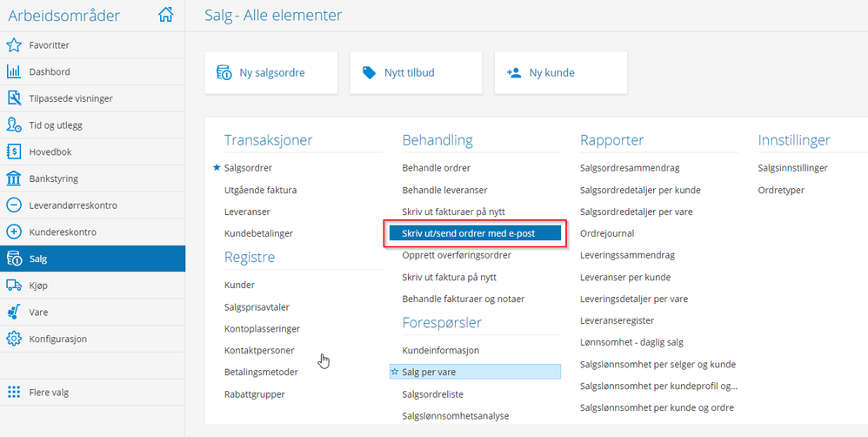Click the Flere valg grid icon
The image size is (868, 437).
[x=14, y=392]
